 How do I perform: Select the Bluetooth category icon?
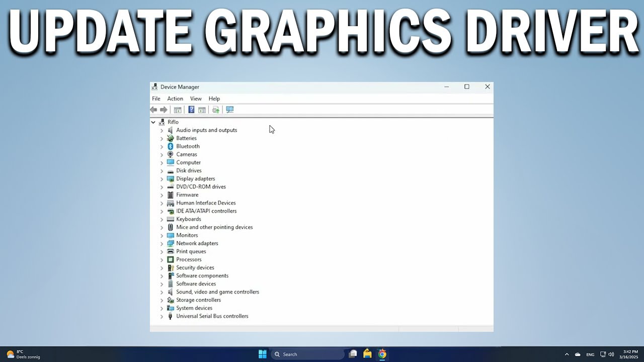(171, 146)
